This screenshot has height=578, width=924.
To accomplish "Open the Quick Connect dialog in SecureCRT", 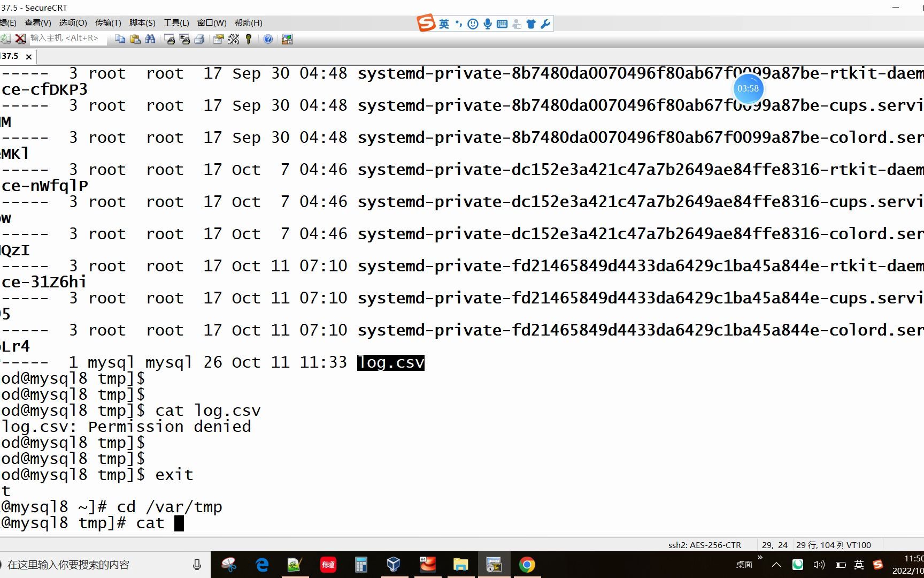I will pyautogui.click(x=5, y=39).
